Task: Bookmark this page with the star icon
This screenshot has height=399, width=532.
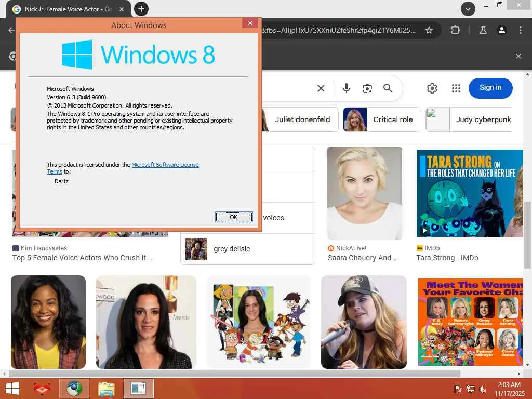Action: point(429,30)
